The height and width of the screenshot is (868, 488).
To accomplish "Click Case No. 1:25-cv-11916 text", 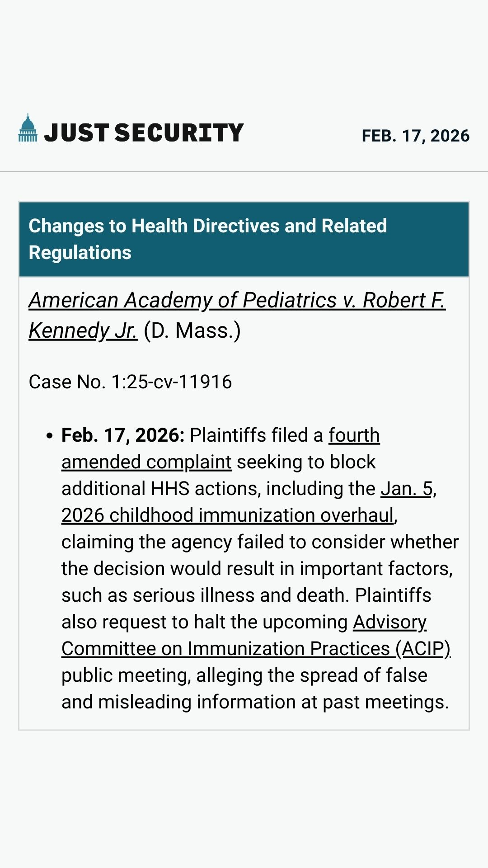I will (130, 382).
